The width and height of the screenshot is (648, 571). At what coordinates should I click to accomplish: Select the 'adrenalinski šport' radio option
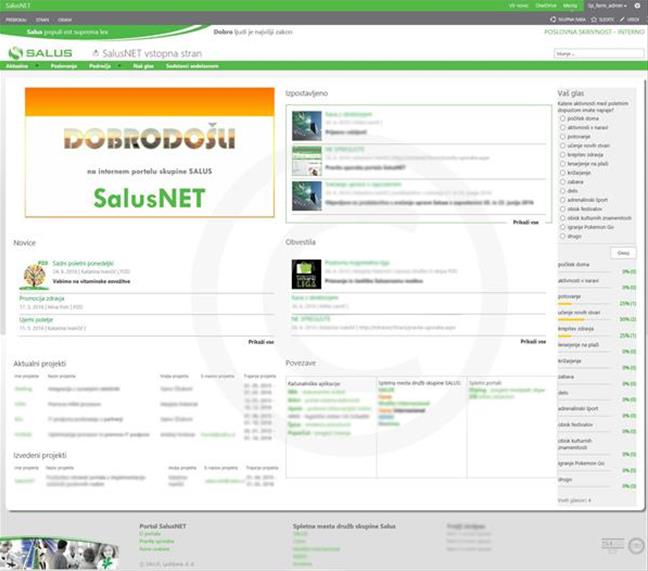pos(562,200)
